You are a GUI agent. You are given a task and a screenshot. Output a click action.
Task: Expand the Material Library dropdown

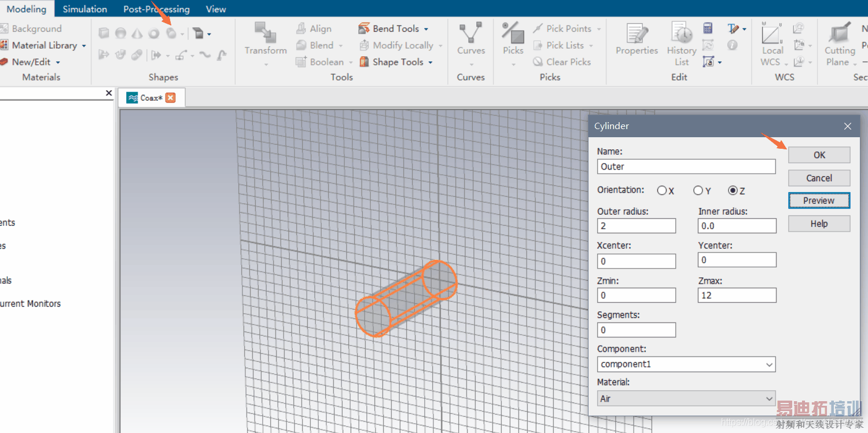84,46
